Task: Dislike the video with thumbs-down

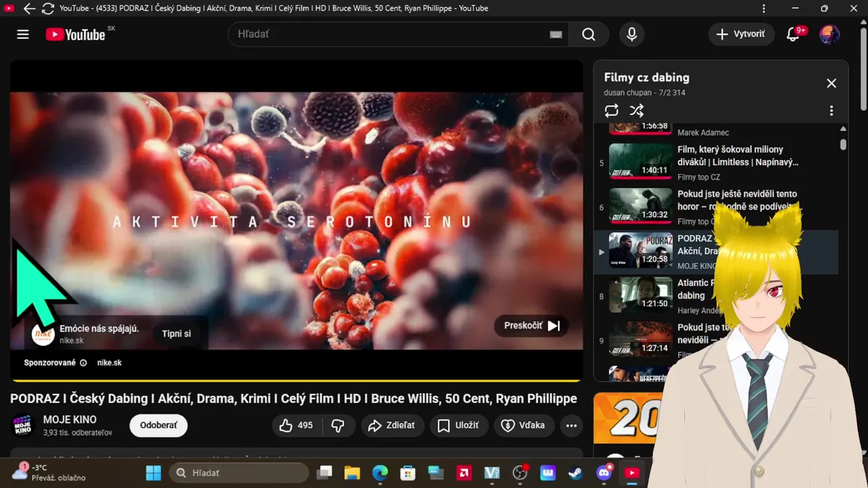Action: tap(338, 426)
